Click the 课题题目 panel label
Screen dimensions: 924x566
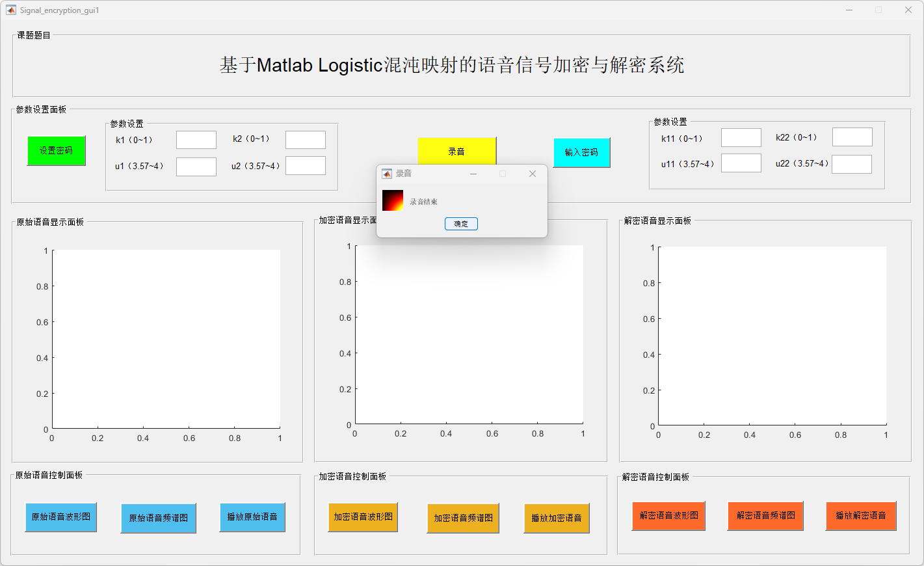click(34, 35)
